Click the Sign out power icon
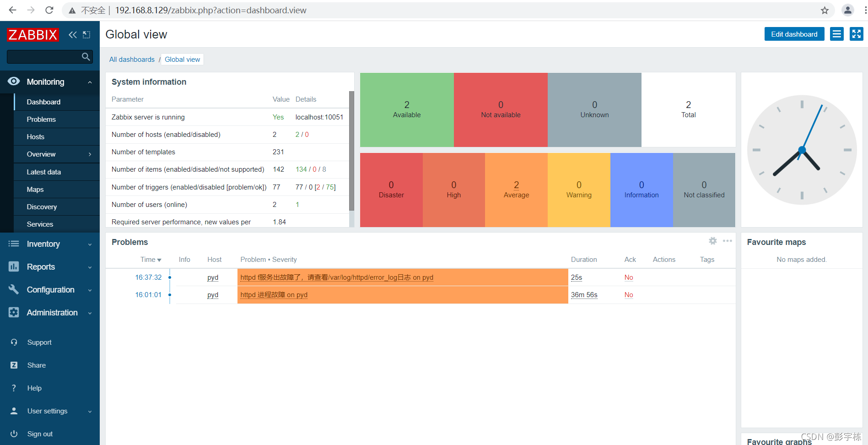The image size is (868, 445). pos(14,434)
